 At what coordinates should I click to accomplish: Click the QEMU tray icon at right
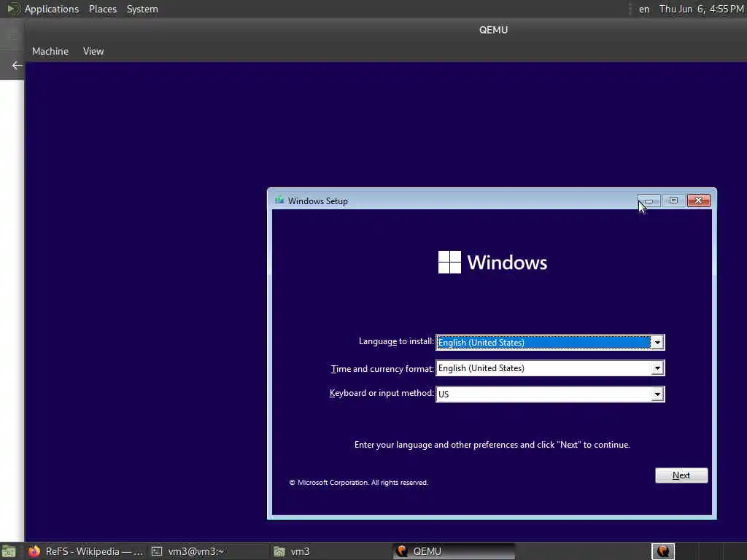pos(663,551)
